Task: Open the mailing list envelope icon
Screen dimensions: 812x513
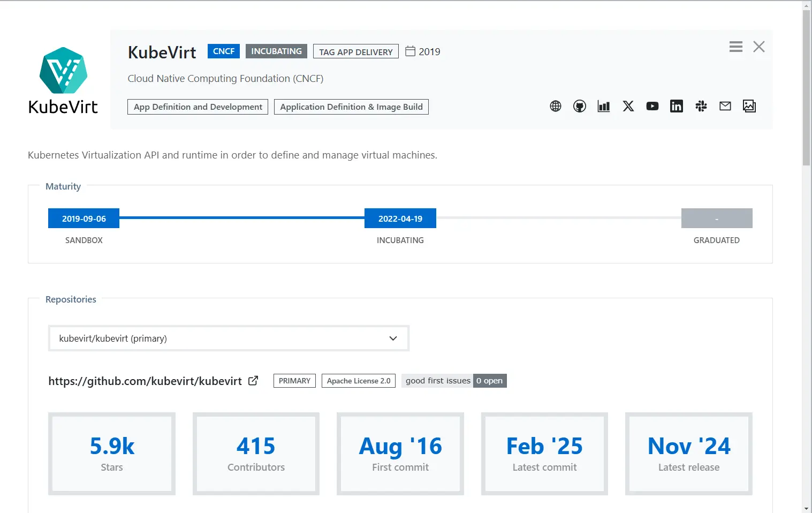Action: (725, 106)
